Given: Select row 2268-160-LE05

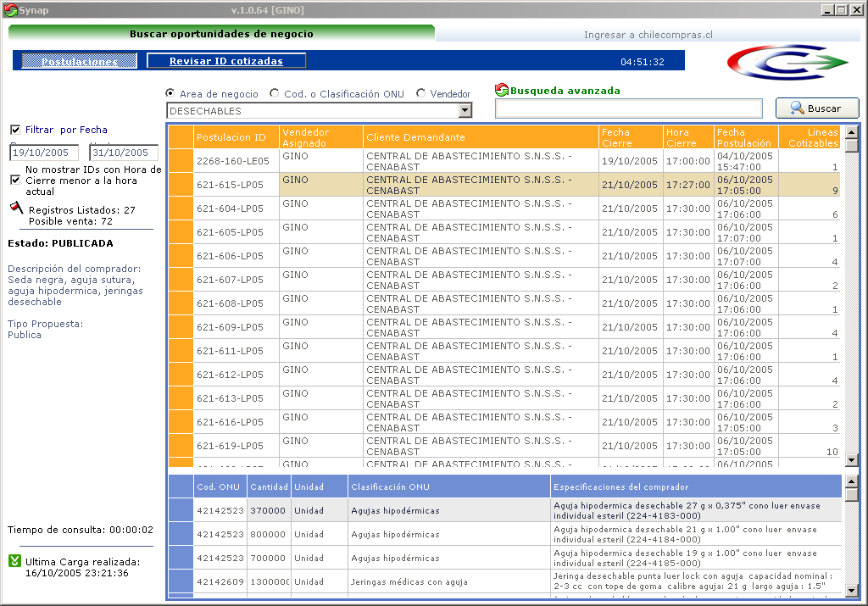Looking at the screenshot, I should point(504,160).
